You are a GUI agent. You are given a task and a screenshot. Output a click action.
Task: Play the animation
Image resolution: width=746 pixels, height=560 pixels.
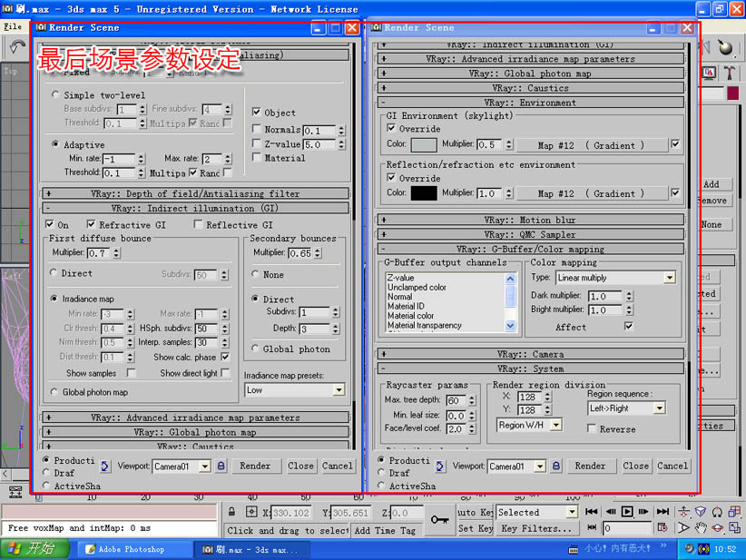click(627, 512)
